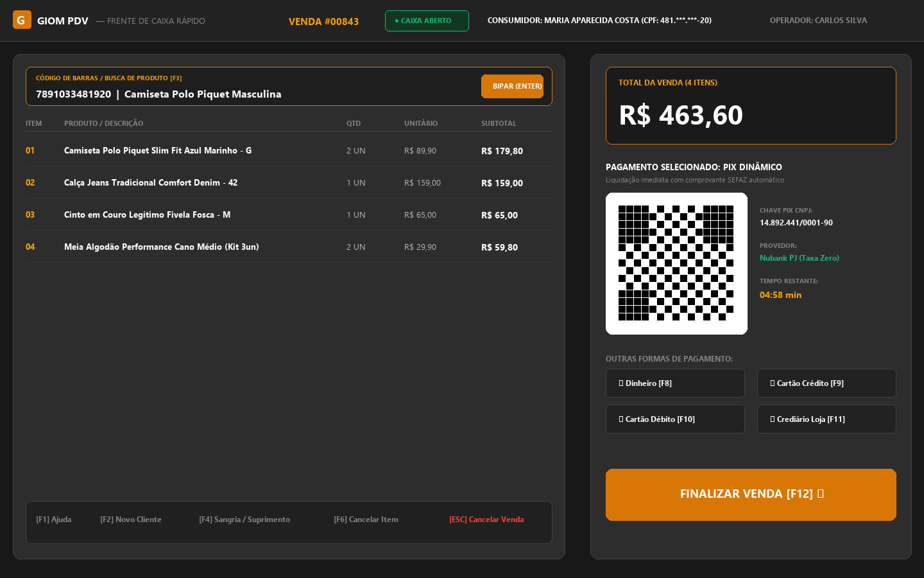The height and width of the screenshot is (578, 924).
Task: Select Dinheiro [F8] payment
Action: 675,383
